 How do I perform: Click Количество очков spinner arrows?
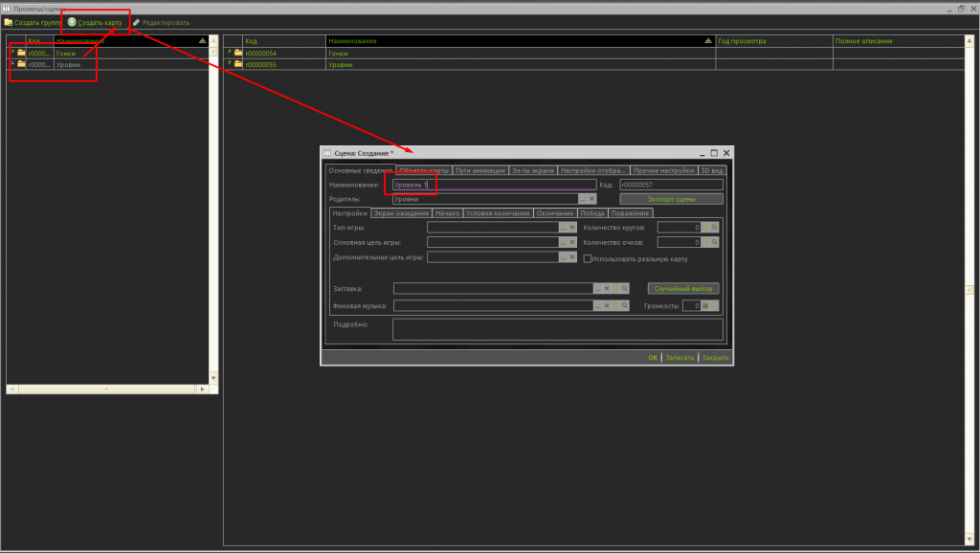click(705, 242)
